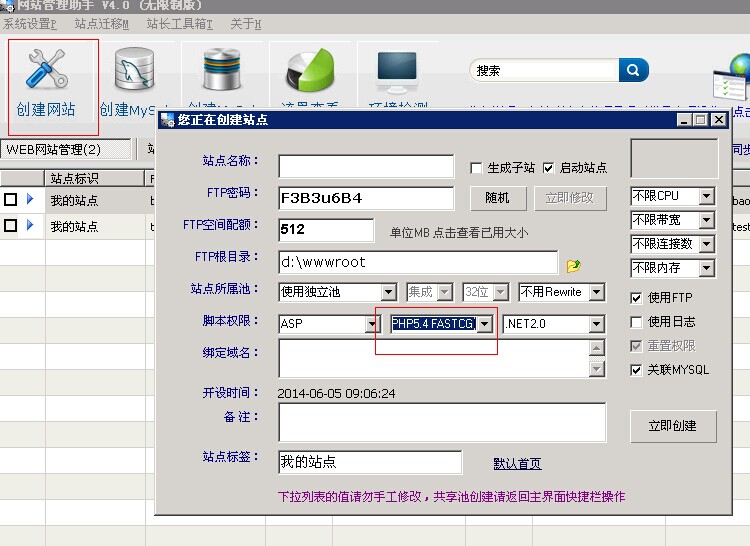Enable the 生成子站 checkbox
Image resolution: width=750 pixels, height=546 pixels.
click(x=477, y=168)
